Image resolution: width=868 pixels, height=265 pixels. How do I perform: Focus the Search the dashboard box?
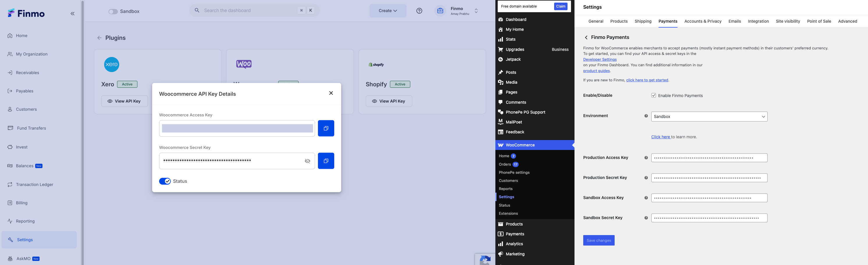point(255,10)
